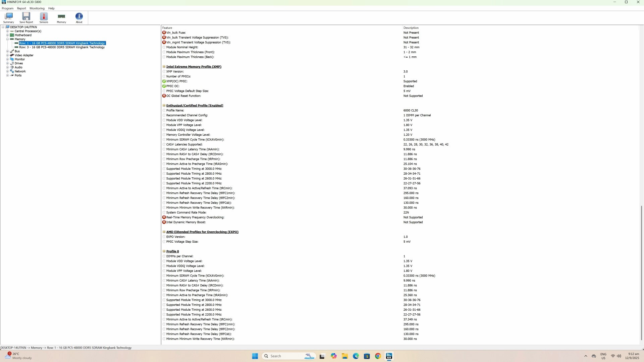Screen dimensions: 644x362
Task: Click red X icon beside OC Global Reset Function
Action: (x=164, y=96)
